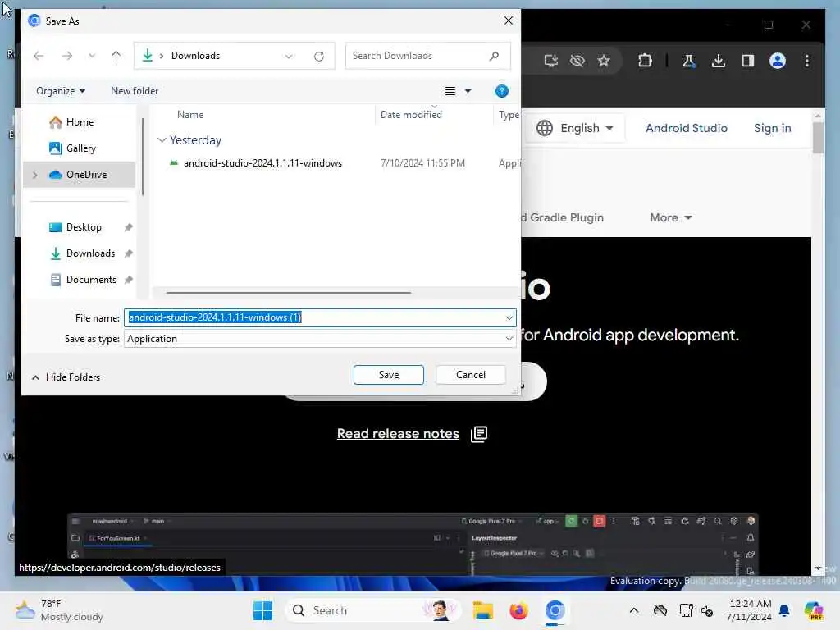
Task: Click horizontal scrollbar in file list
Action: pyautogui.click(x=288, y=293)
